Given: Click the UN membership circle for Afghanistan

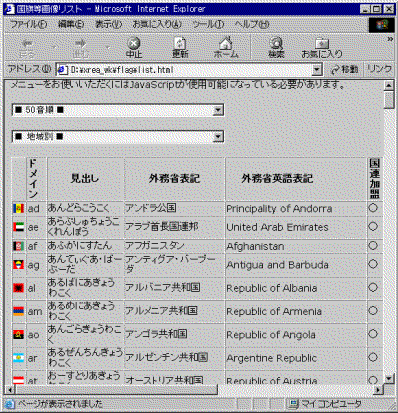Looking at the screenshot, I should coord(373,246).
